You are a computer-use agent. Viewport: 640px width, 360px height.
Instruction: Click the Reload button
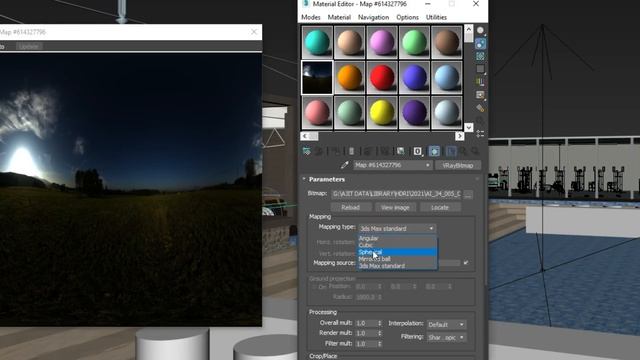tap(350, 207)
